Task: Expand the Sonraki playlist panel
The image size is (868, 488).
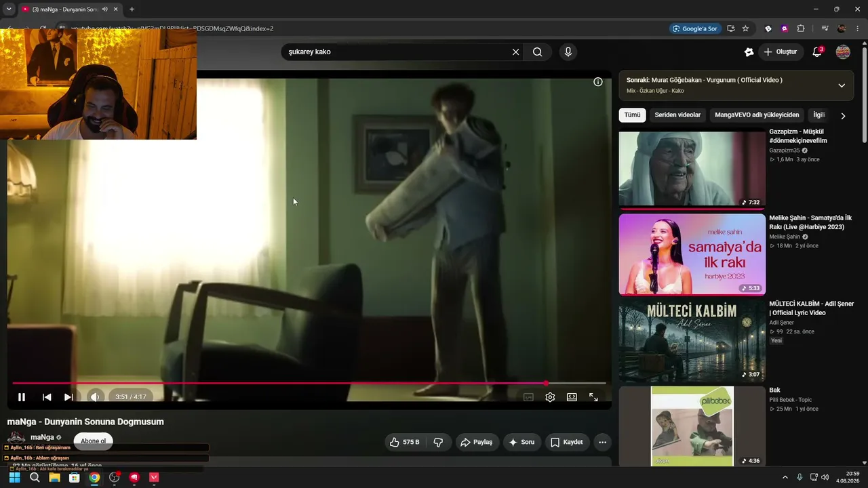Action: 842,85
